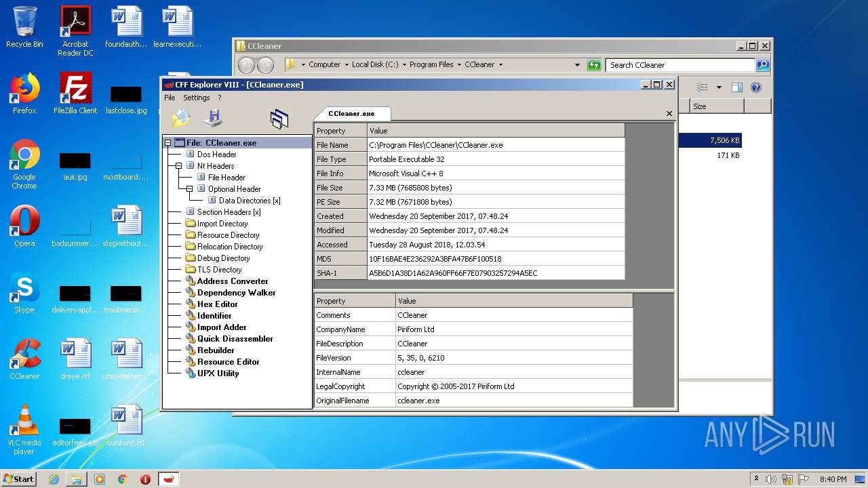Click the upper Property column header
Image resolution: width=868 pixels, height=488 pixels.
(x=340, y=131)
